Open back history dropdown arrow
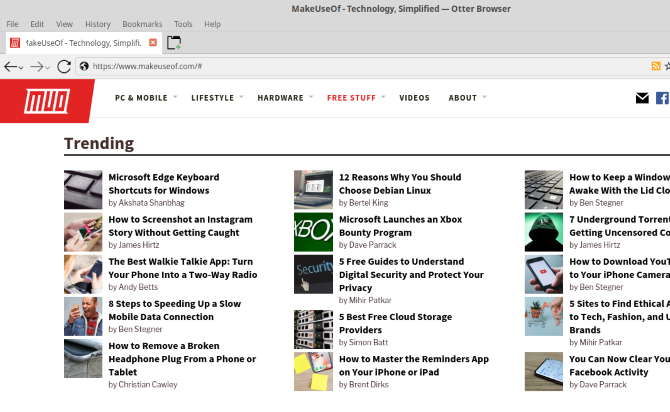The height and width of the screenshot is (412, 670). coord(21,68)
